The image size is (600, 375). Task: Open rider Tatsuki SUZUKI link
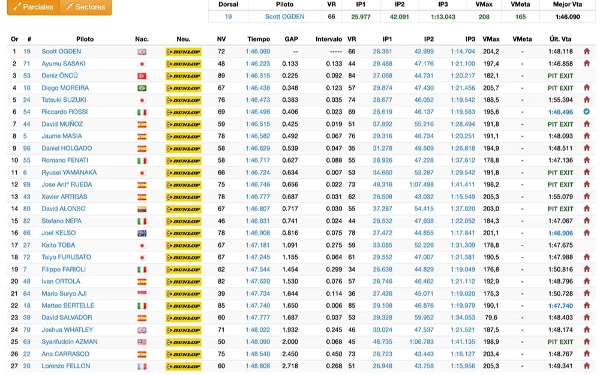pos(64,99)
